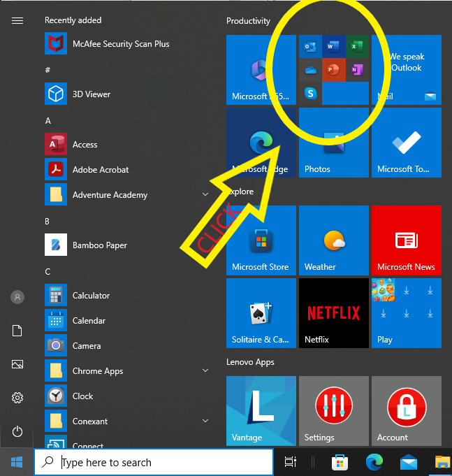Image resolution: width=452 pixels, height=476 pixels.
Task: Launch Microsoft Edge tile
Action: tap(261, 143)
